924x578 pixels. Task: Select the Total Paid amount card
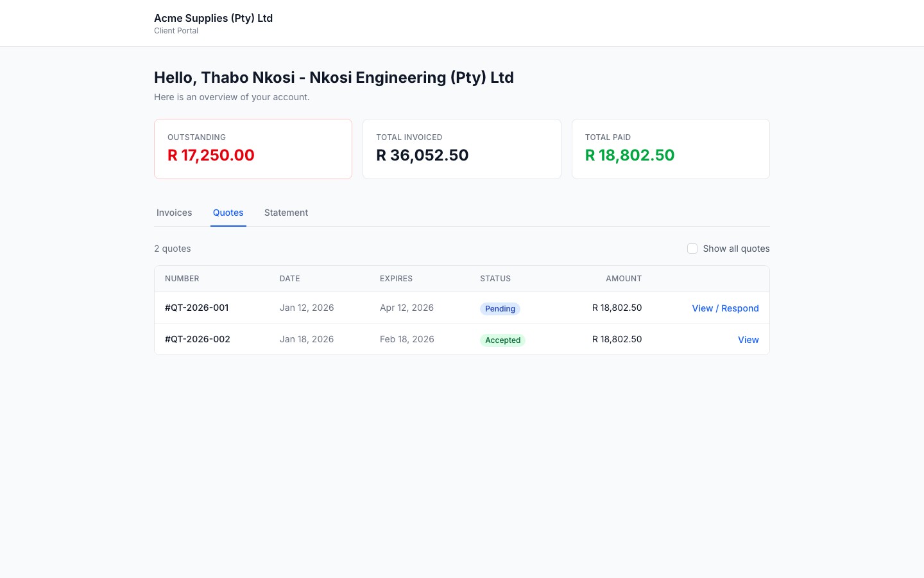coord(671,149)
